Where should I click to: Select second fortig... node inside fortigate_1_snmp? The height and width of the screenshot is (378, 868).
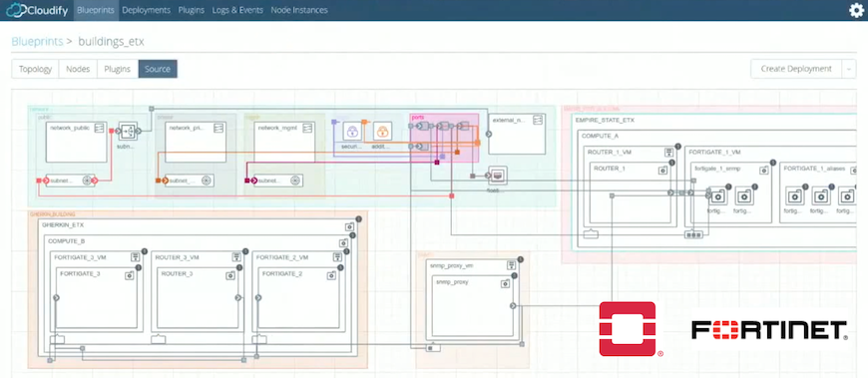tap(745, 196)
